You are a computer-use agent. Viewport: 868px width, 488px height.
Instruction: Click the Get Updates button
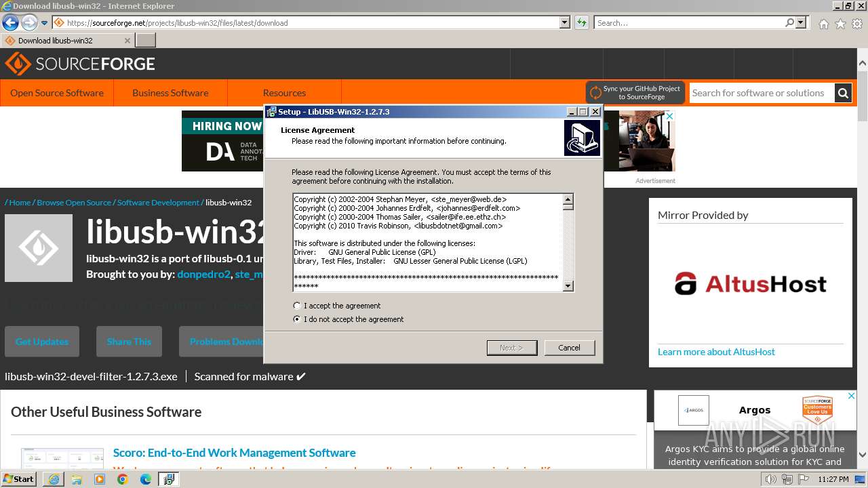click(42, 342)
